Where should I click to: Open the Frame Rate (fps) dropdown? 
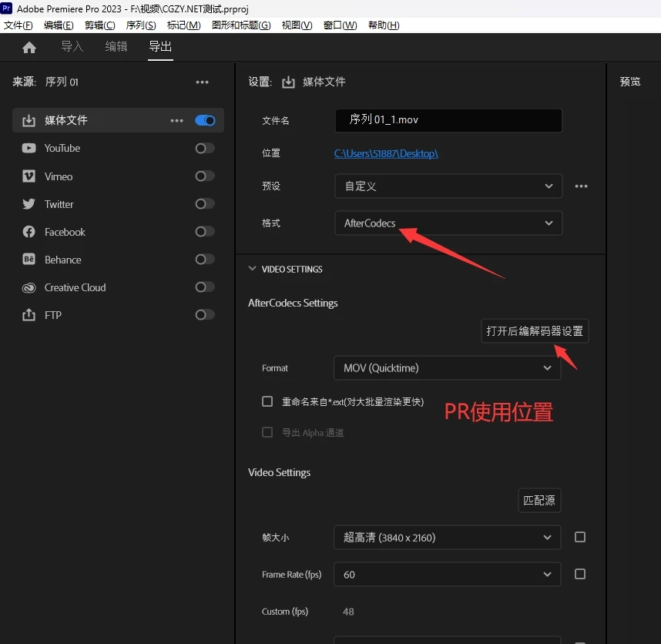coord(448,575)
